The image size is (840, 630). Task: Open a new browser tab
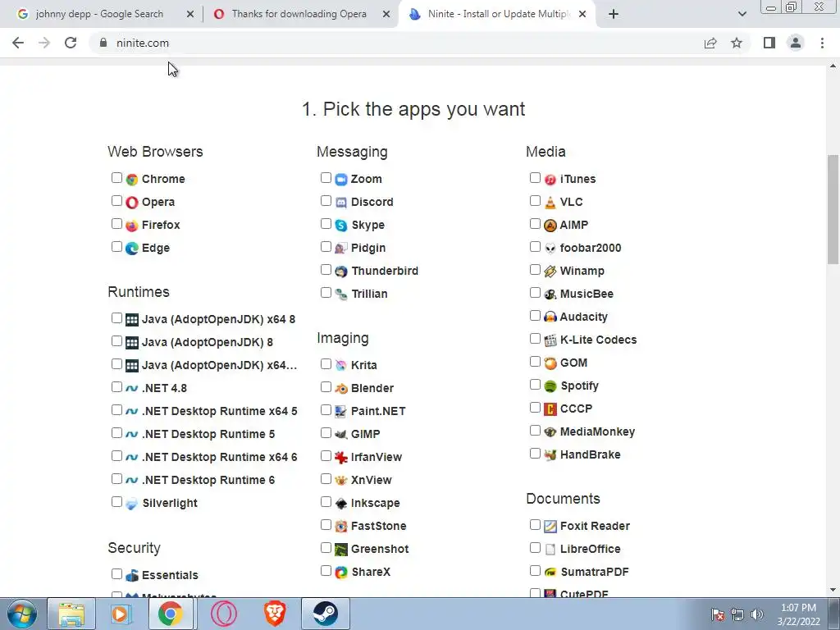(614, 14)
